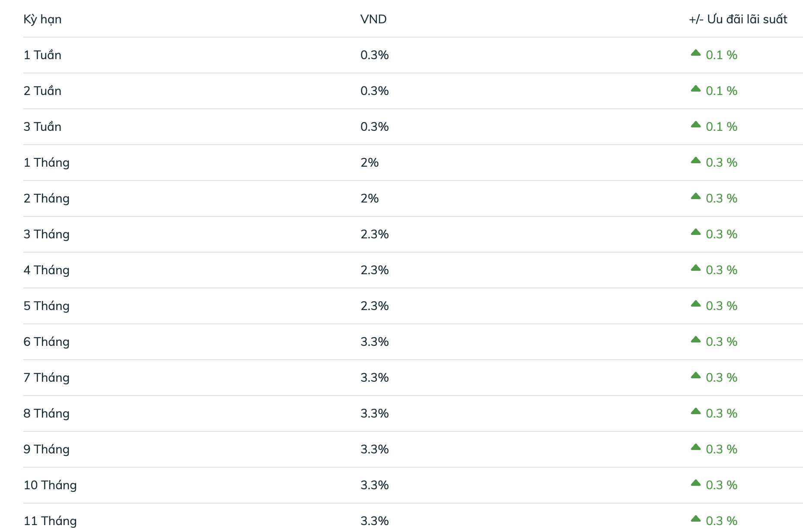Screen dimensions: 803x532
Task: Click the Kỳ hạn column header
Action: click(x=42, y=19)
